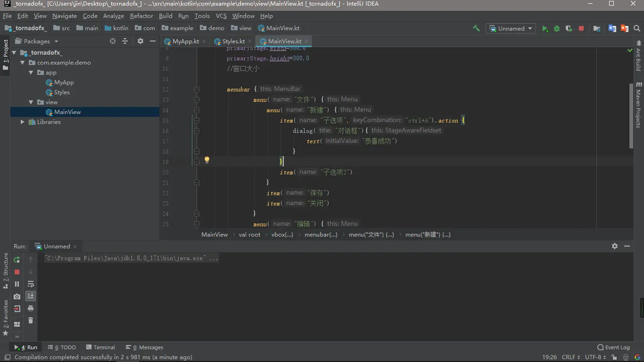Stop the process via toolbar red square
The height and width of the screenshot is (362, 644).
[x=581, y=28]
